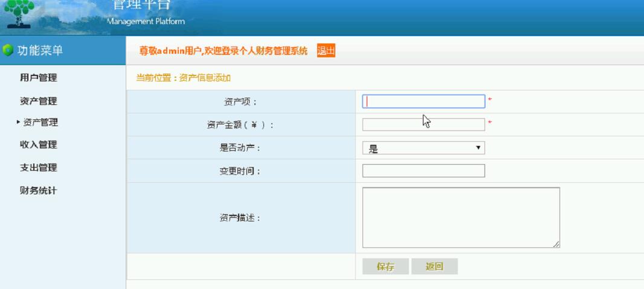Click the orange 退出 logout button
Image resolution: width=644 pixels, height=289 pixels.
pos(326,51)
